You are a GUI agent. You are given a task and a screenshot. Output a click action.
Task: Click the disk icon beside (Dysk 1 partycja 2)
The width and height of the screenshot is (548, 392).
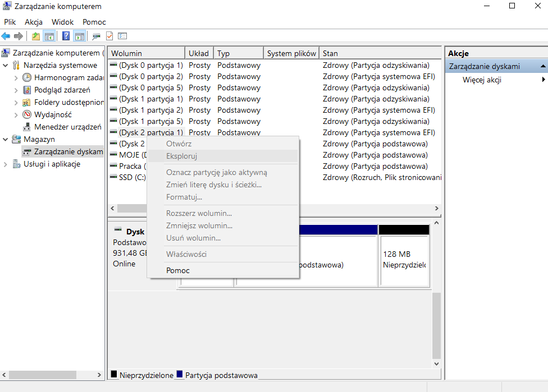[113, 109]
